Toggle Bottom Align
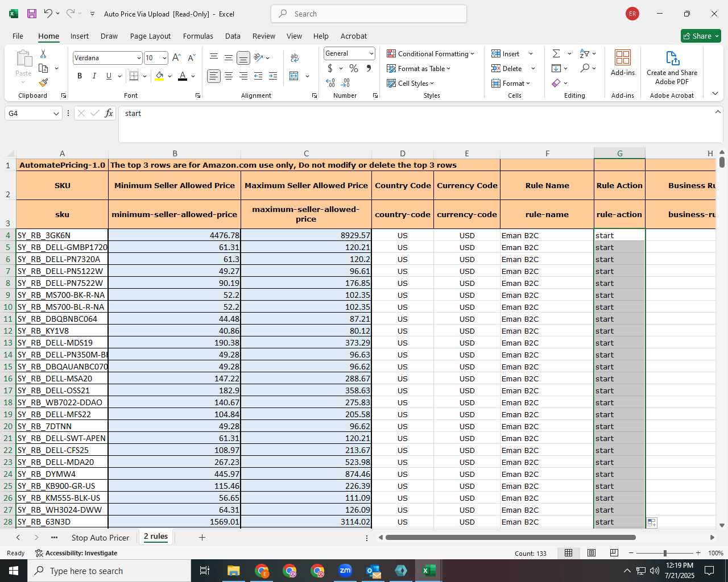The height and width of the screenshot is (582, 728). pos(243,58)
